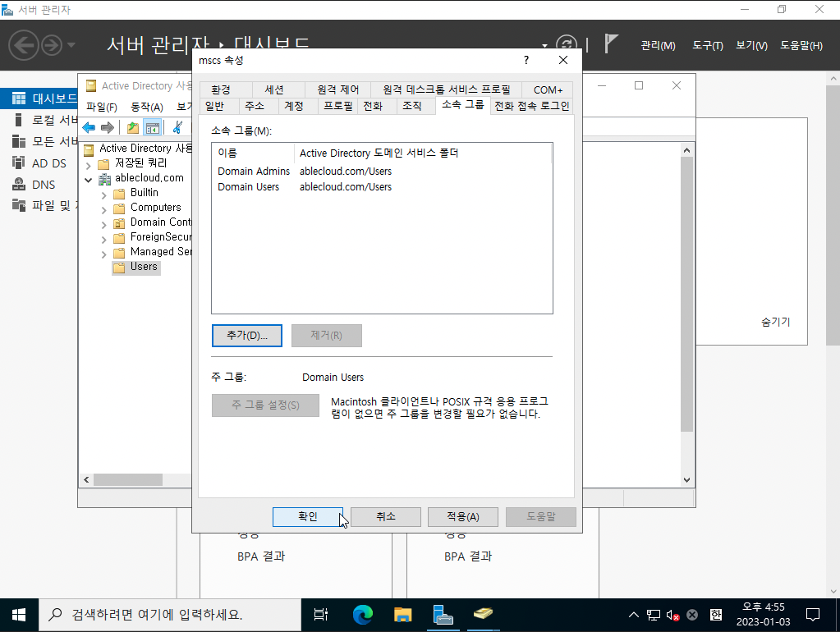Screen dimensions: 840x632
Task: Expand the Managed Service Accounts node
Action: [104, 255]
